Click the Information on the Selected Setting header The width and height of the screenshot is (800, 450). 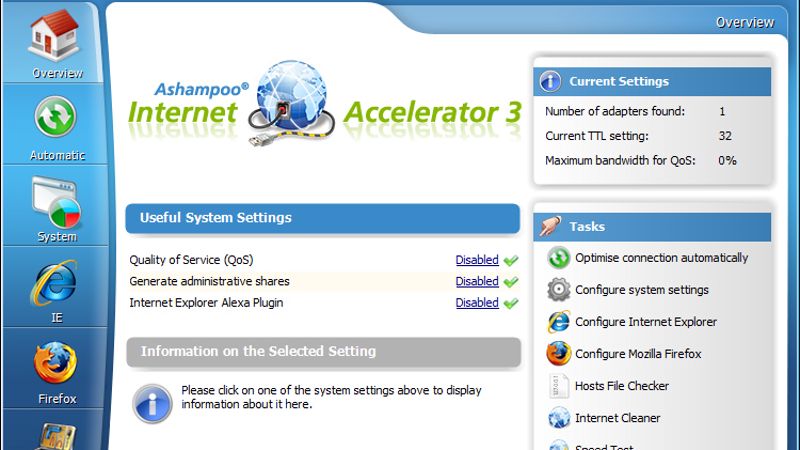pos(323,352)
